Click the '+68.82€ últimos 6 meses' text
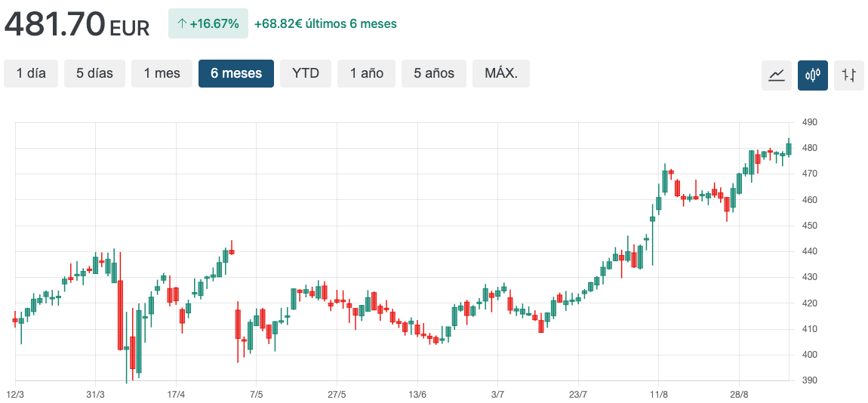Screen dimensions: 868x403 (325, 24)
